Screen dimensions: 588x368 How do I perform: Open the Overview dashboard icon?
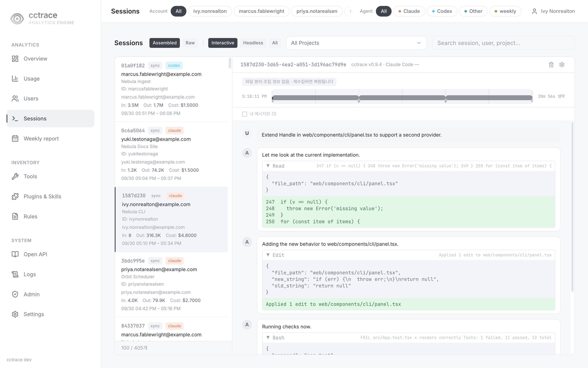[x=15, y=59]
